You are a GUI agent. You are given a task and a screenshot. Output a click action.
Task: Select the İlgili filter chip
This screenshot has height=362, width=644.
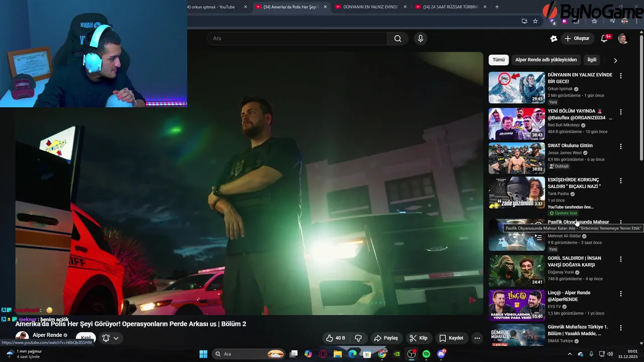[592, 60]
